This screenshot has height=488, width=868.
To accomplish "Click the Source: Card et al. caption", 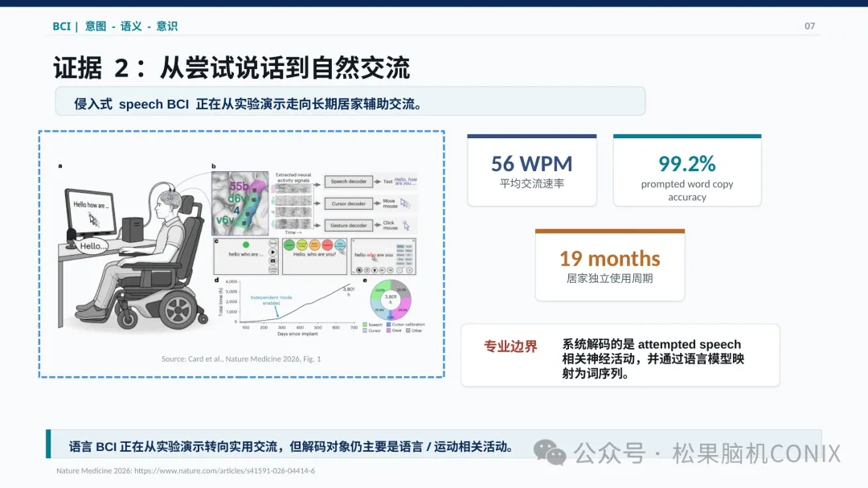I will 241,359.
